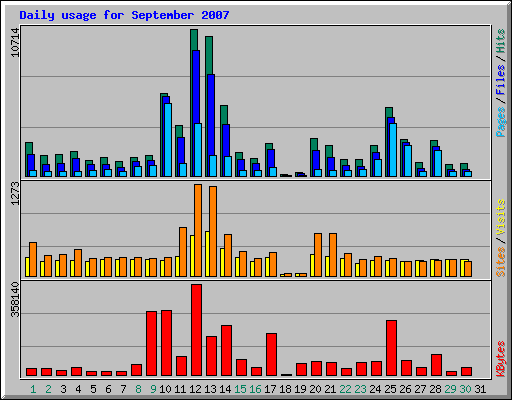
Task: Click the 358140 axis value label
Action: tap(15, 300)
